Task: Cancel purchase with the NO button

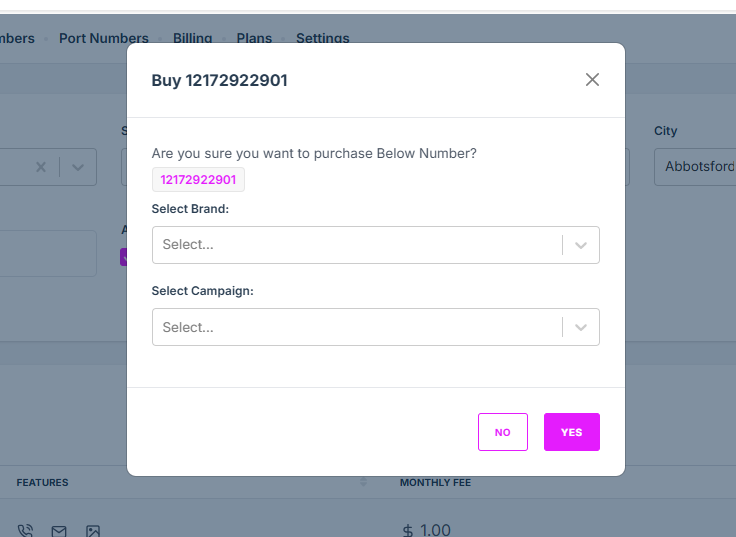Action: (502, 432)
